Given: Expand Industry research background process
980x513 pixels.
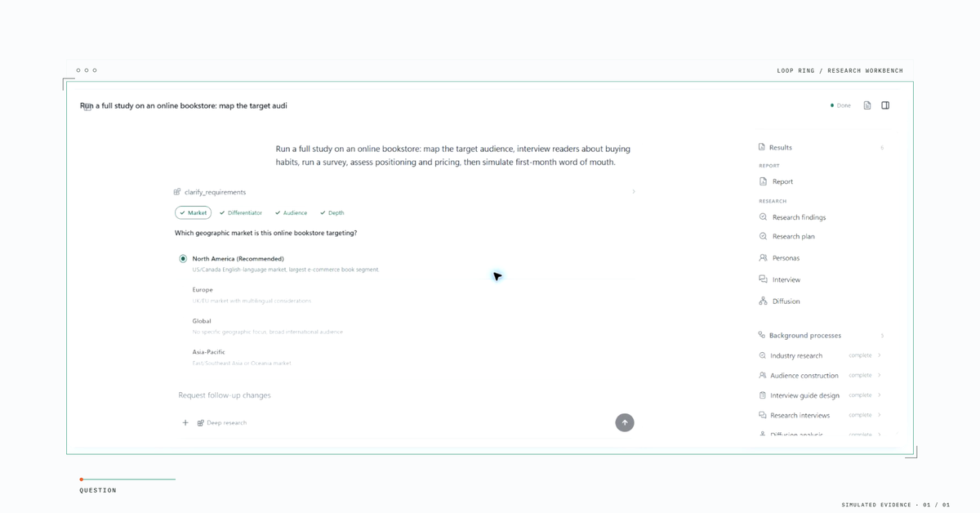Looking at the screenshot, I should point(820,355).
